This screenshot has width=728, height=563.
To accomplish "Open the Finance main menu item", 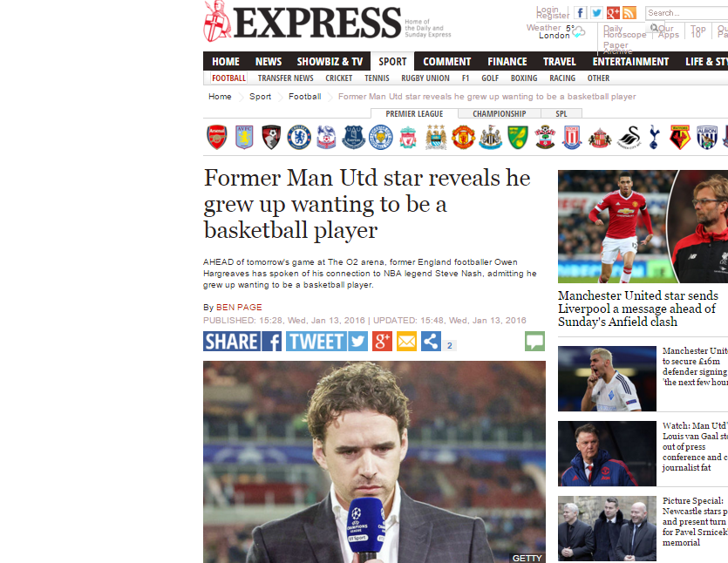I will tap(507, 61).
